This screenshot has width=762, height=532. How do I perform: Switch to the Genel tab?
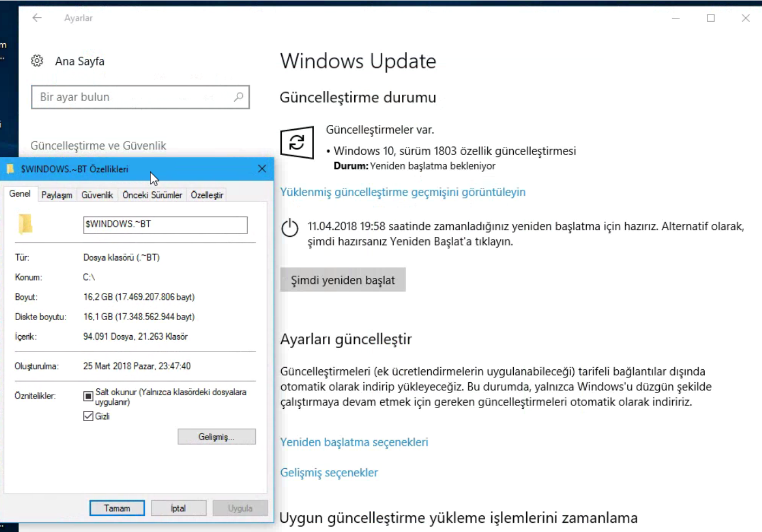click(20, 194)
